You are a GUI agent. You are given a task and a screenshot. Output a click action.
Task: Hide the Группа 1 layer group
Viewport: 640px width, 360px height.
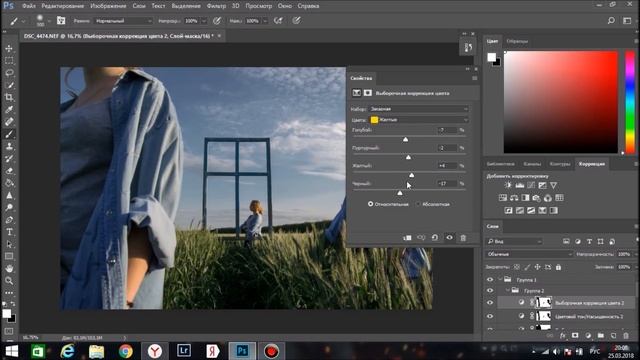tap(490, 280)
